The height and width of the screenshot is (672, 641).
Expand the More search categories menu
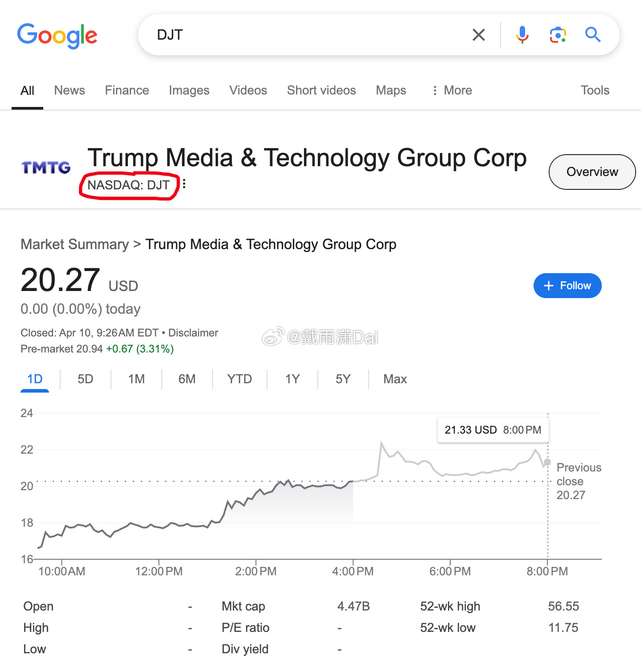click(452, 90)
